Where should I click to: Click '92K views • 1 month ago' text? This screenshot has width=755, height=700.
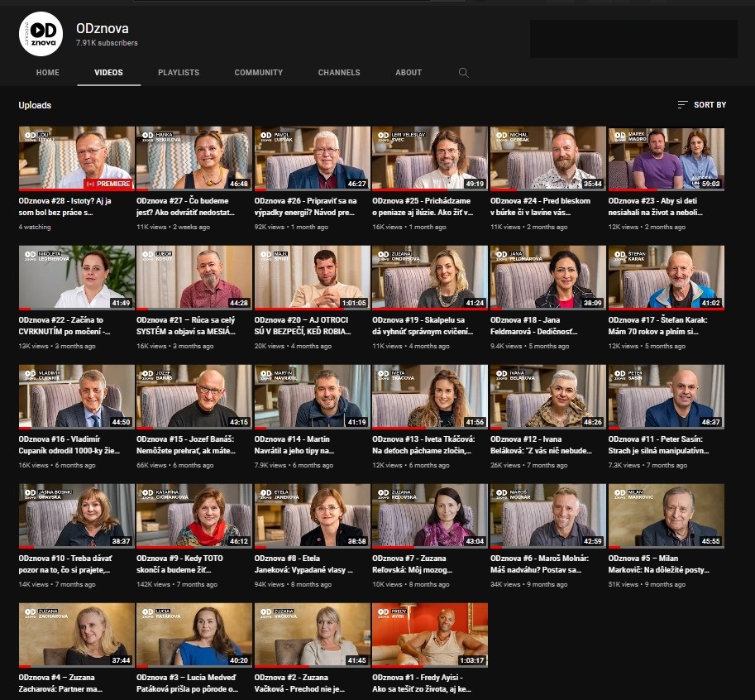tap(291, 227)
